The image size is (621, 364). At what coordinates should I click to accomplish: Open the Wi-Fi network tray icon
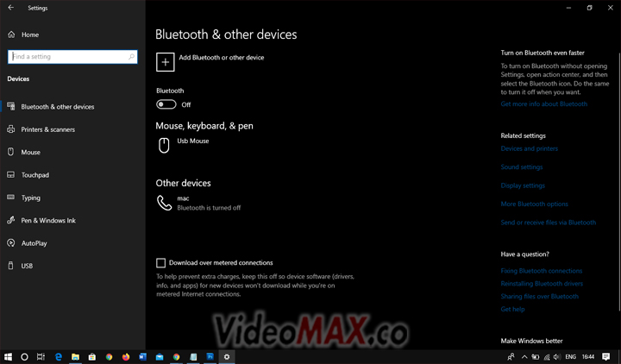pyautogui.click(x=547, y=357)
